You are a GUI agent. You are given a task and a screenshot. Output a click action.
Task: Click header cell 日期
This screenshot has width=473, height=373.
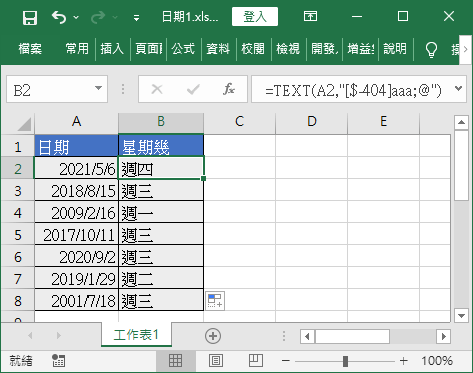click(76, 146)
